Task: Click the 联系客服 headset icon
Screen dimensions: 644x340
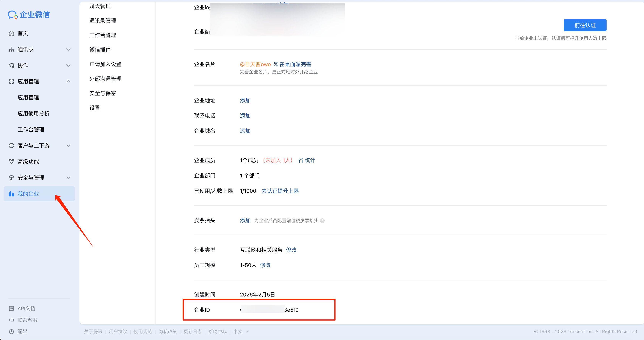Action: click(11, 320)
